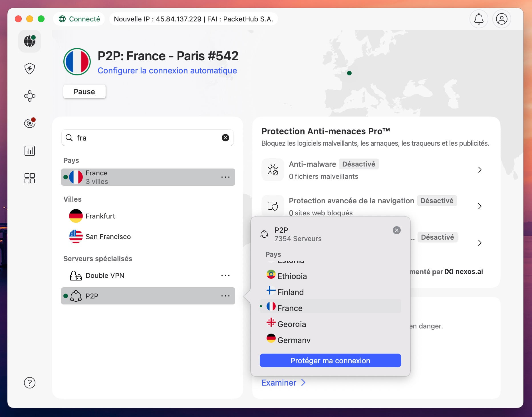532x417 pixels.
Task: Click the help question mark icon
Action: [29, 383]
